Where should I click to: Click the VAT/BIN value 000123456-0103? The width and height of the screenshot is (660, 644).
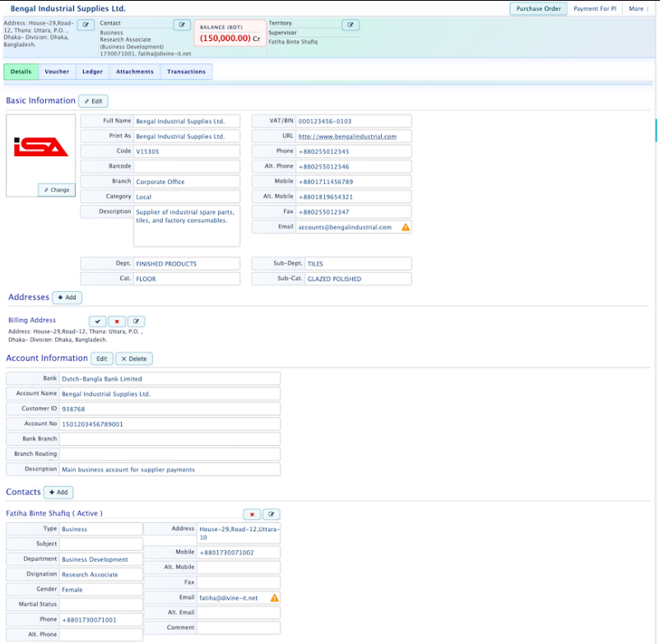[x=354, y=121]
